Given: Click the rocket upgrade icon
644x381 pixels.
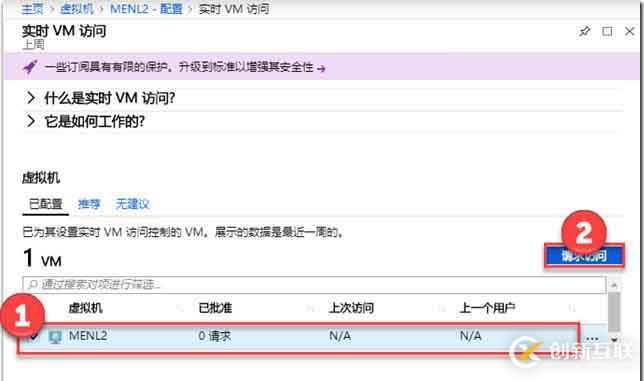Looking at the screenshot, I should (x=30, y=67).
